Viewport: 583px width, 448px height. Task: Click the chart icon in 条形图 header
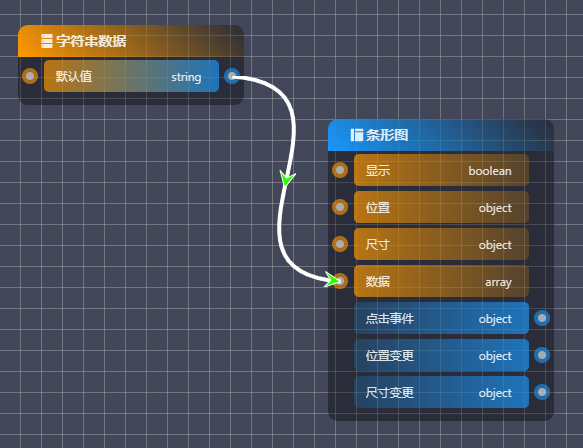coord(357,135)
